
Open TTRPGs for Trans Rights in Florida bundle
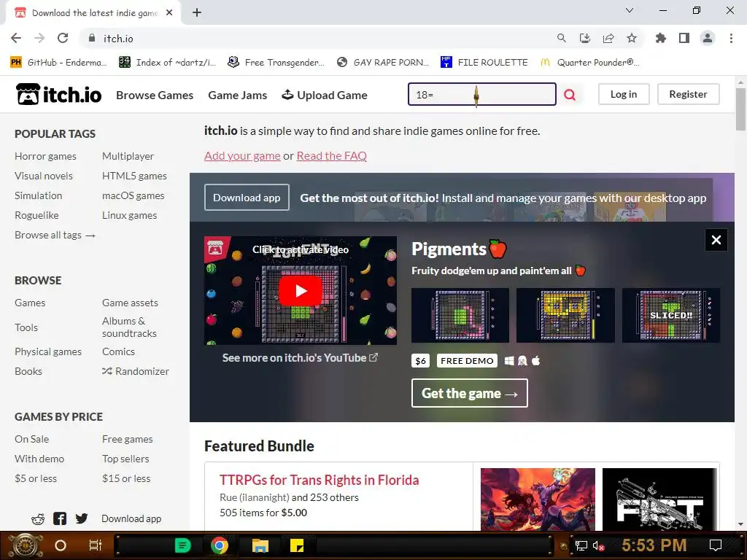(320, 480)
